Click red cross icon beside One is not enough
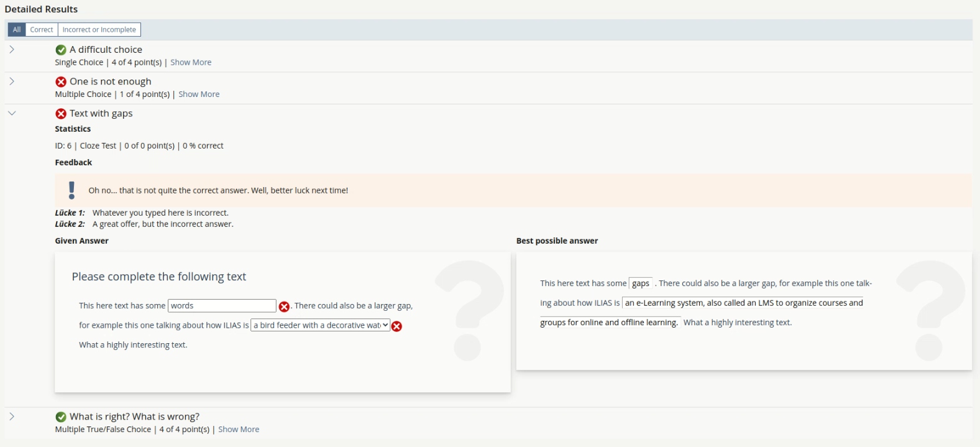Screen dimensions: 980x447 pyautogui.click(x=61, y=81)
